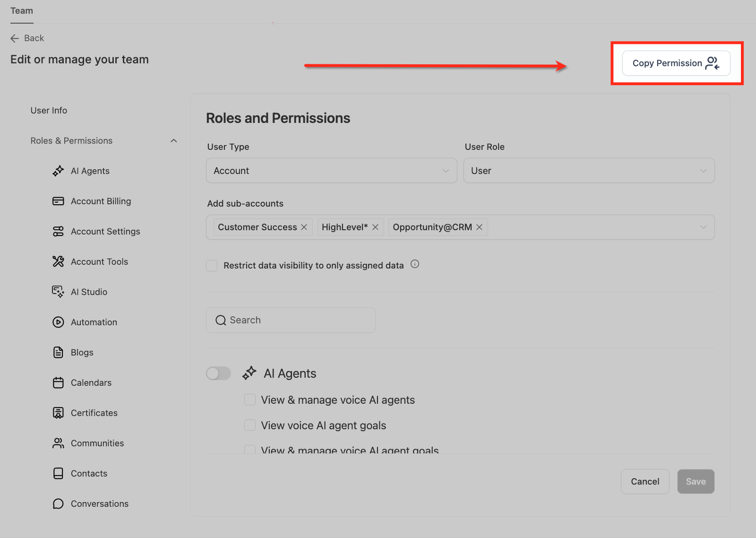This screenshot has height=538, width=756.
Task: Toggle the AI Agents permission switch
Action: click(218, 373)
